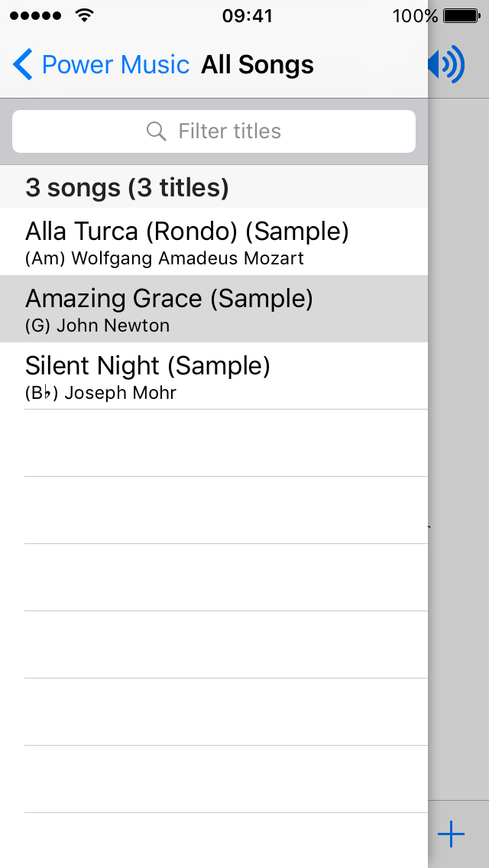Go back to Power Music

point(115,65)
